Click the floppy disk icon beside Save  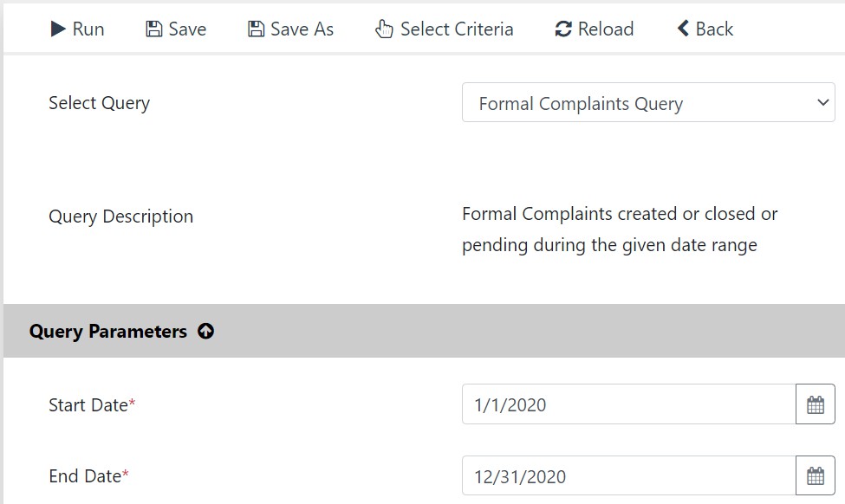point(154,29)
